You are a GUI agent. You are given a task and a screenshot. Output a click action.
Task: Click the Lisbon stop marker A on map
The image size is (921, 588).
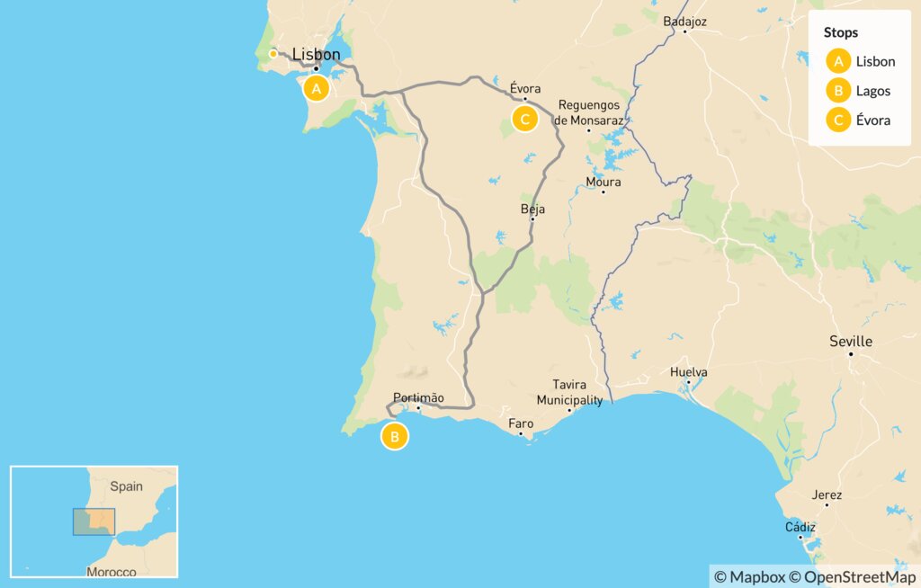tap(316, 89)
